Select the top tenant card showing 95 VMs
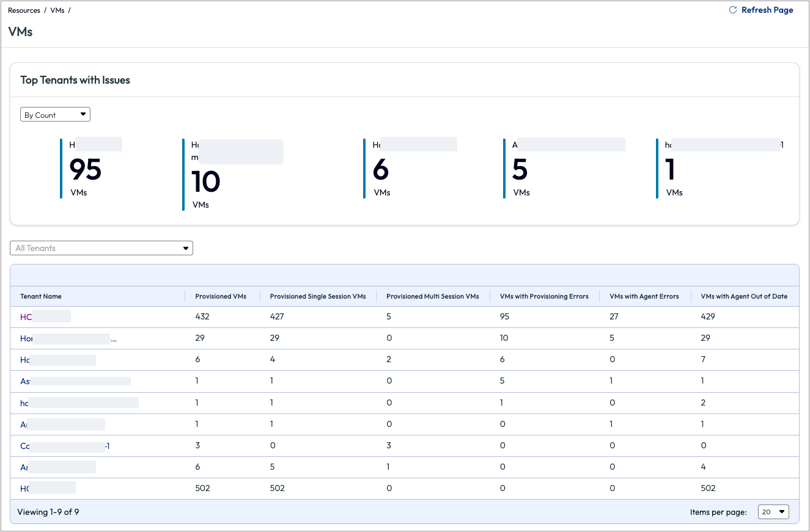 click(x=92, y=169)
